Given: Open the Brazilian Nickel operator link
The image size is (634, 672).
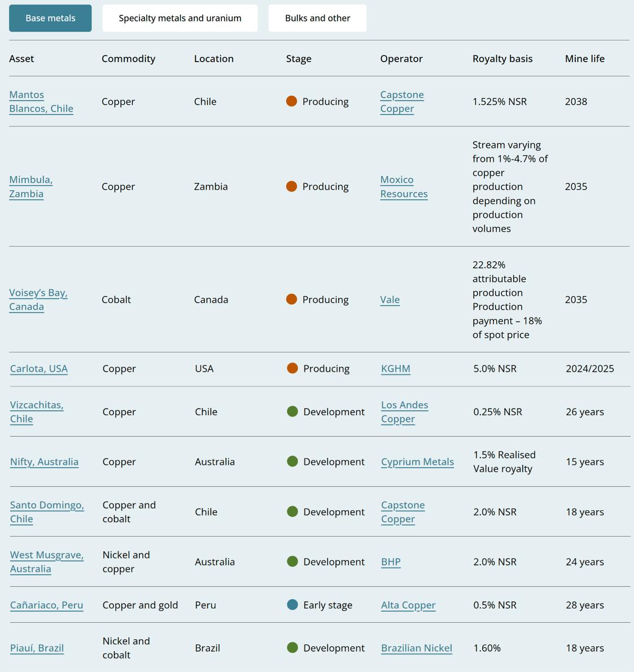Looking at the screenshot, I should (416, 648).
